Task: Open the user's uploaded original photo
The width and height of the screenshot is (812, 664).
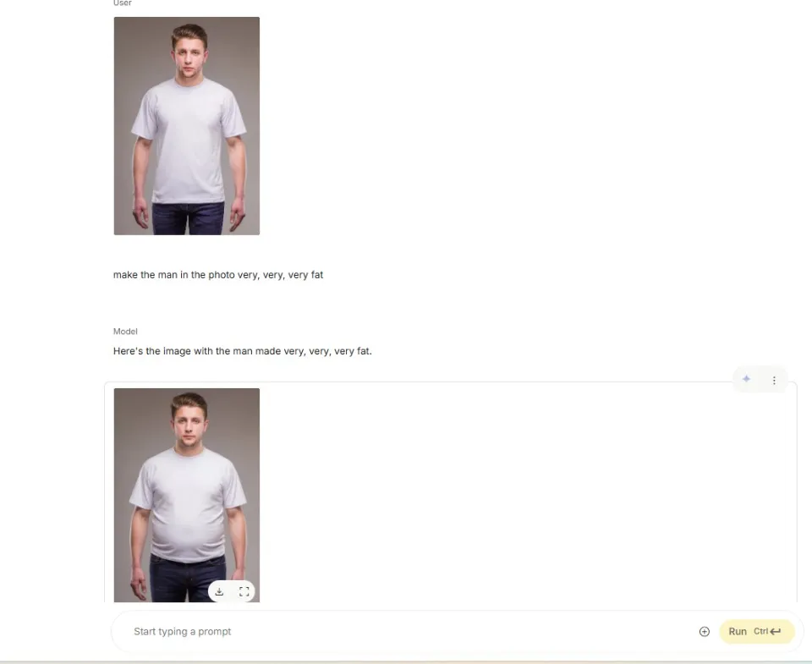Action: point(186,126)
